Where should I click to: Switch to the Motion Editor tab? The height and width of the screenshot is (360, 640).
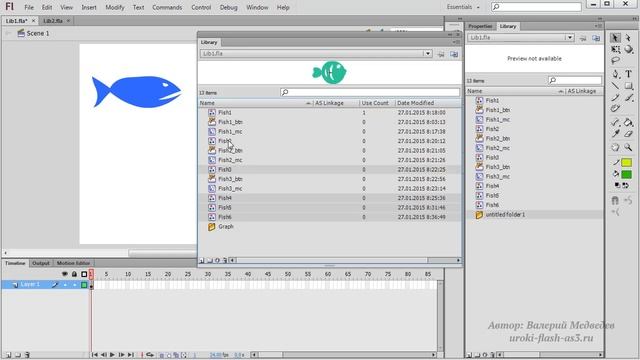[x=73, y=263]
